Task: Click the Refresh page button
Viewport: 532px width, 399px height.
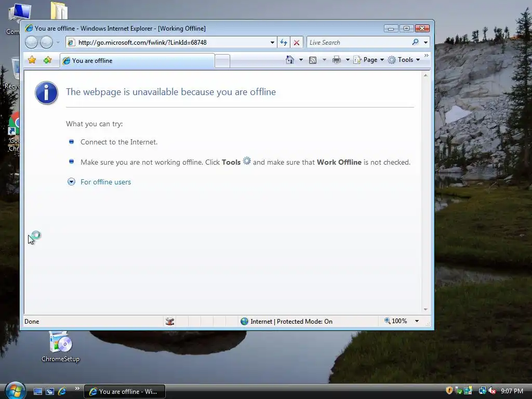Action: coord(284,43)
